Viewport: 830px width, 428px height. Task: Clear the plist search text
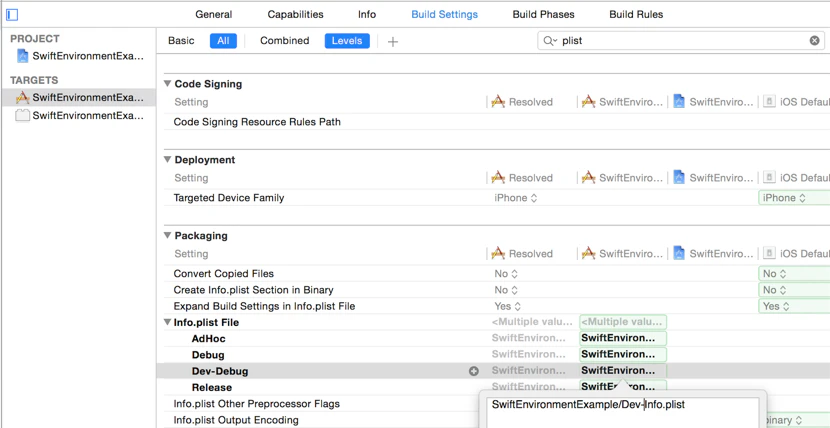(x=815, y=41)
